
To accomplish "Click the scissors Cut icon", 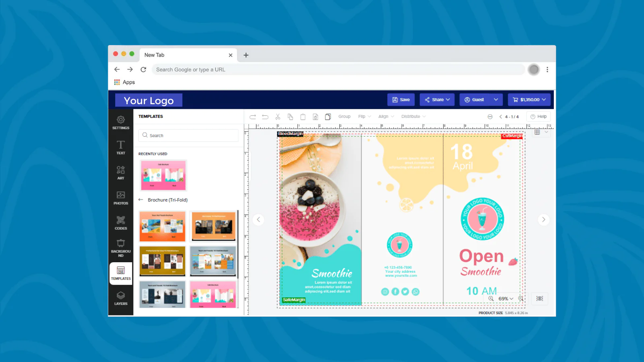I will point(278,117).
